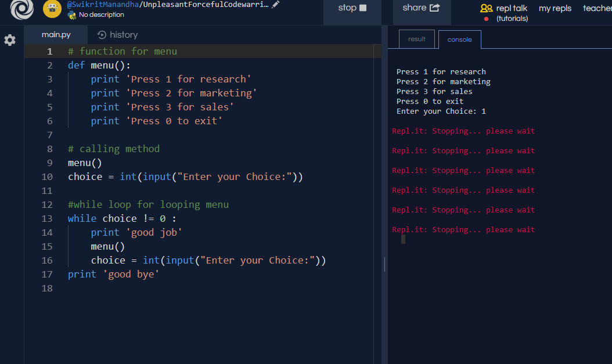The height and width of the screenshot is (364, 612).
Task: Stop the running program
Action: click(352, 8)
